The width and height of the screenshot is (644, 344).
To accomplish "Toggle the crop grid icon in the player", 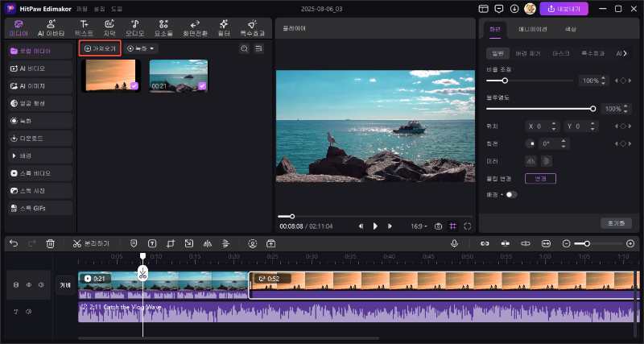I will point(452,226).
